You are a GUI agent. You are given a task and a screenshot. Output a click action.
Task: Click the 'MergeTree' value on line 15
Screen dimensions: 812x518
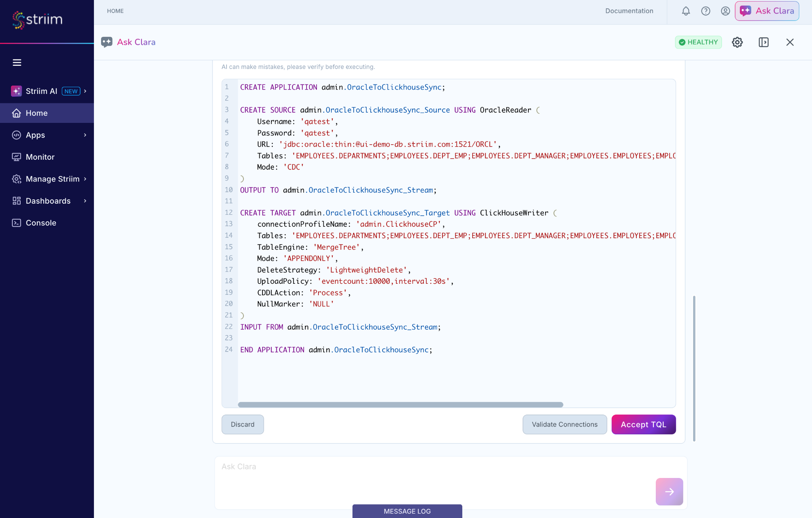point(337,247)
